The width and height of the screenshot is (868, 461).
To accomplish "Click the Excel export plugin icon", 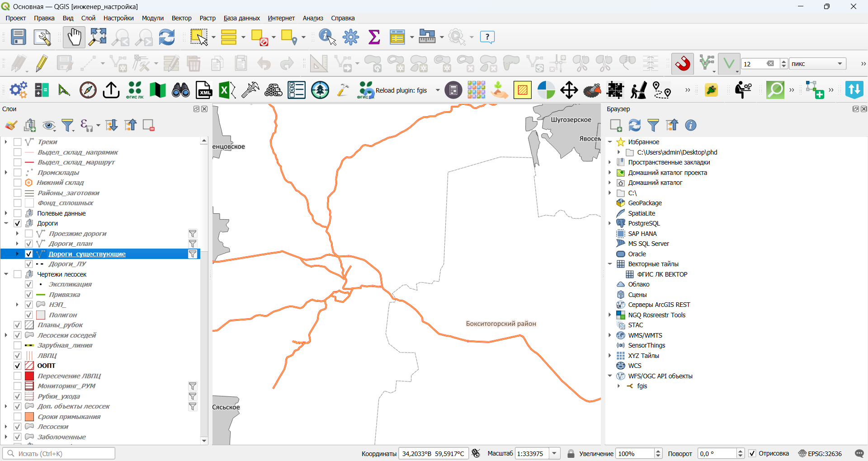I will point(227,90).
